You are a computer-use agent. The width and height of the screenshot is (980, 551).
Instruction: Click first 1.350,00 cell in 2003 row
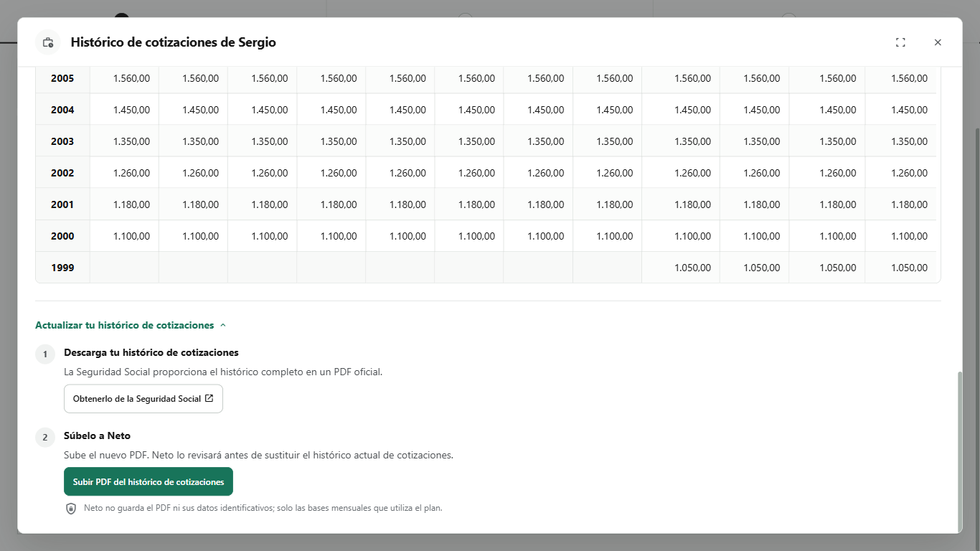point(125,141)
